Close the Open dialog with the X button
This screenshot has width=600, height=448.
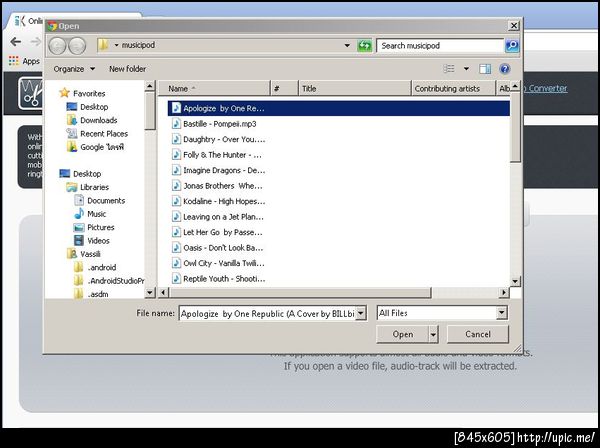(514, 26)
